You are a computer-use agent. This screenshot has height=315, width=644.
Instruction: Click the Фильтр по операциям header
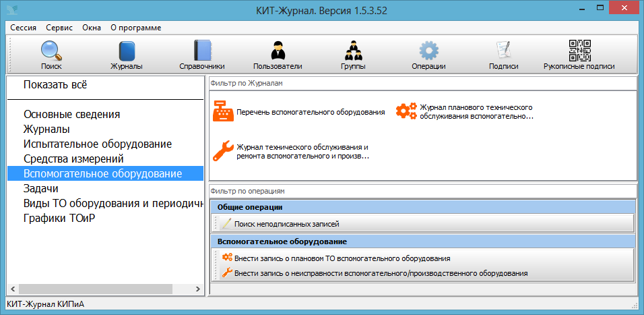coord(423,191)
